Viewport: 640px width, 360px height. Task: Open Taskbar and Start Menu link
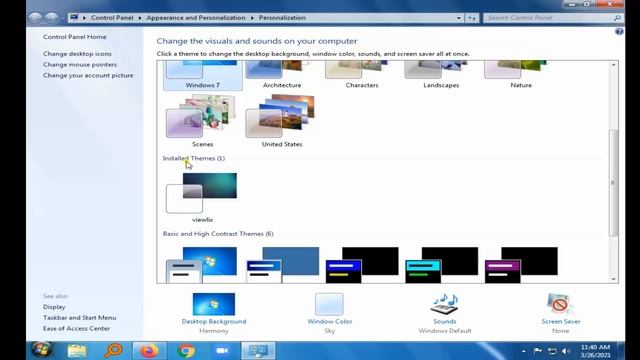tap(80, 318)
